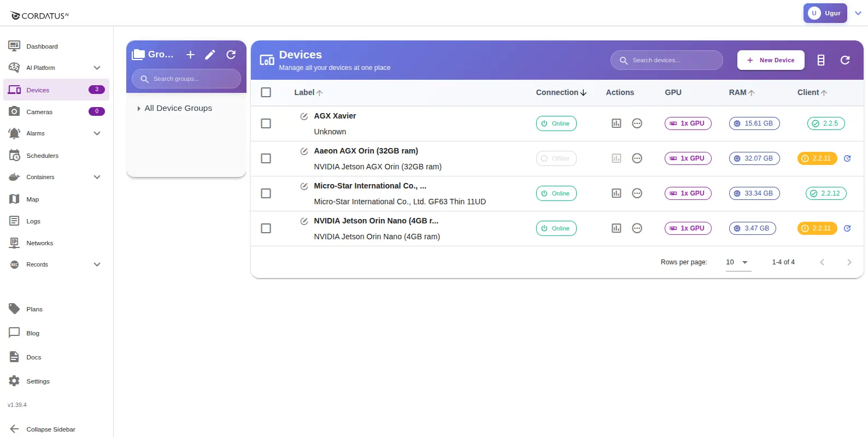868x437 pixels.
Task: Expand All Device Groups tree
Action: [139, 109]
